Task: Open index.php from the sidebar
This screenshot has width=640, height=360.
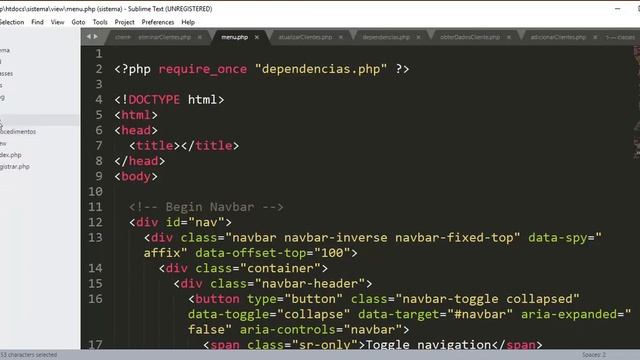Action: pos(11,155)
